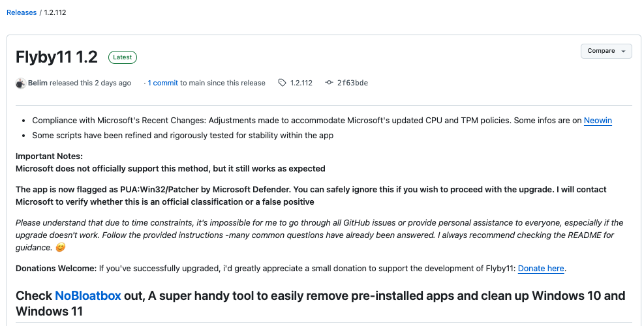Click the 1.2.112 breadcrumb item

coord(55,12)
